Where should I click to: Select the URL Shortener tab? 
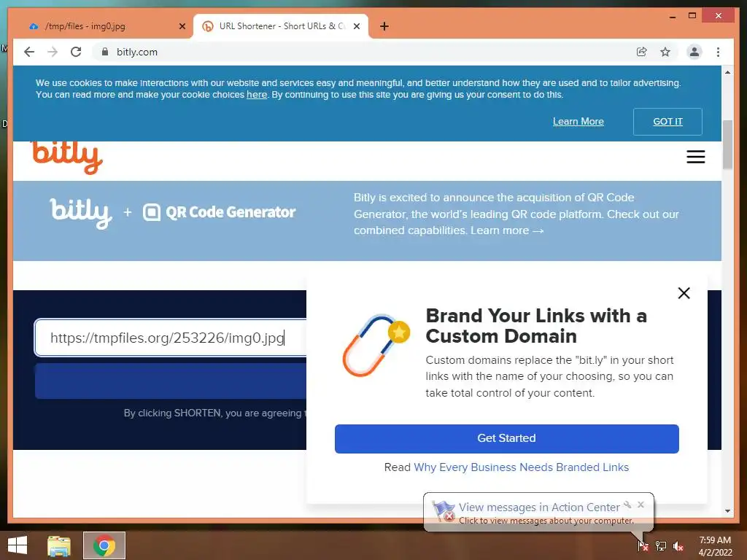coord(281,26)
